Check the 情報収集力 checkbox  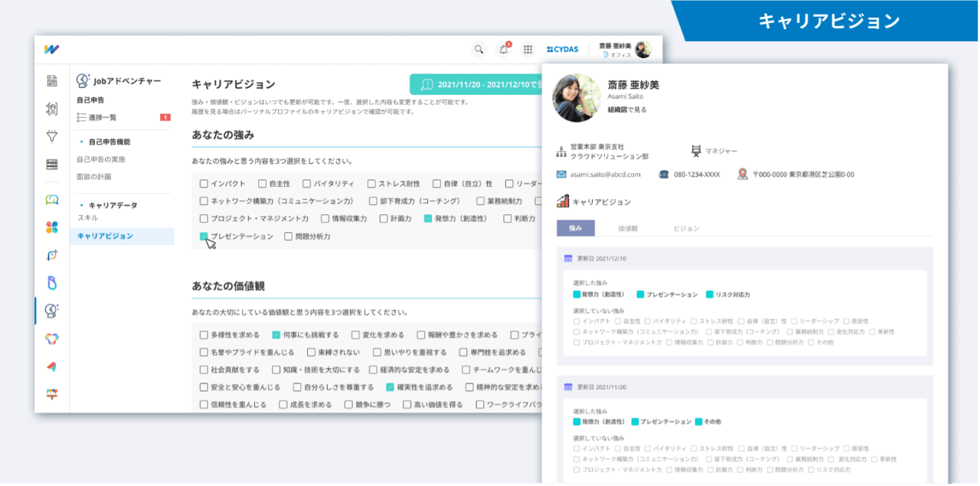(325, 218)
